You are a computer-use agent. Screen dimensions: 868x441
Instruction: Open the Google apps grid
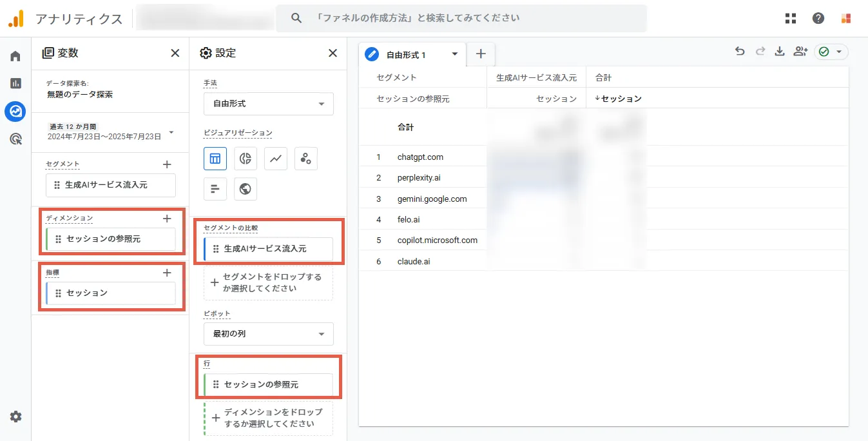coord(791,18)
